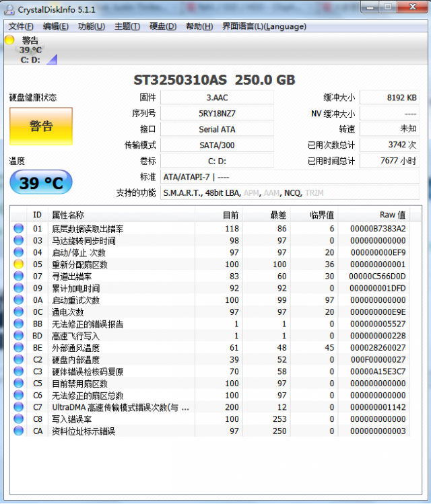Click blue status icon for BE 外部通风温度

click(x=19, y=347)
